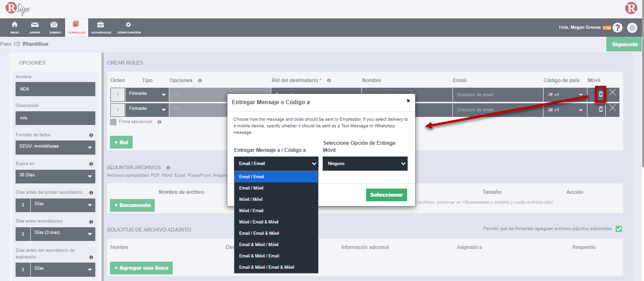Open the Ninguno mobile delivery dropdown
644x281 pixels.
[x=365, y=164]
